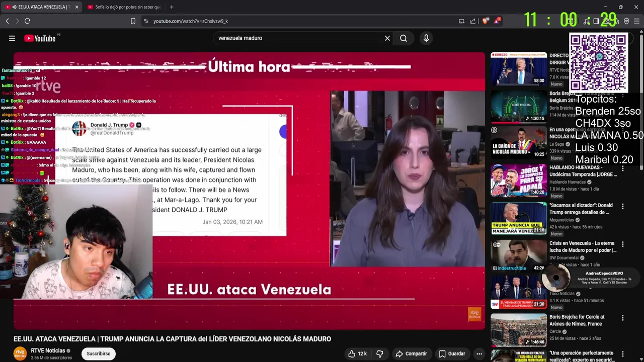The image size is (644, 362).
Task: Open the YouTube guide hamburger menu
Action: [x=12, y=38]
